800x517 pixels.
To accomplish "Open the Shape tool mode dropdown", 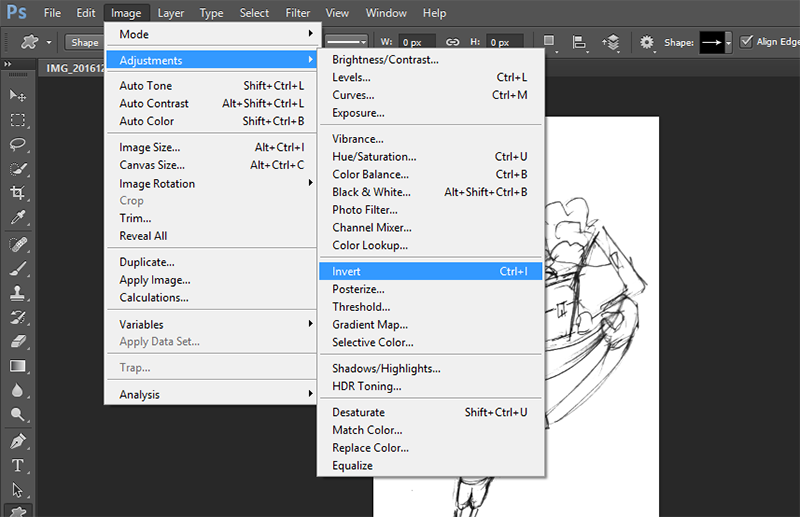I will tap(85, 42).
